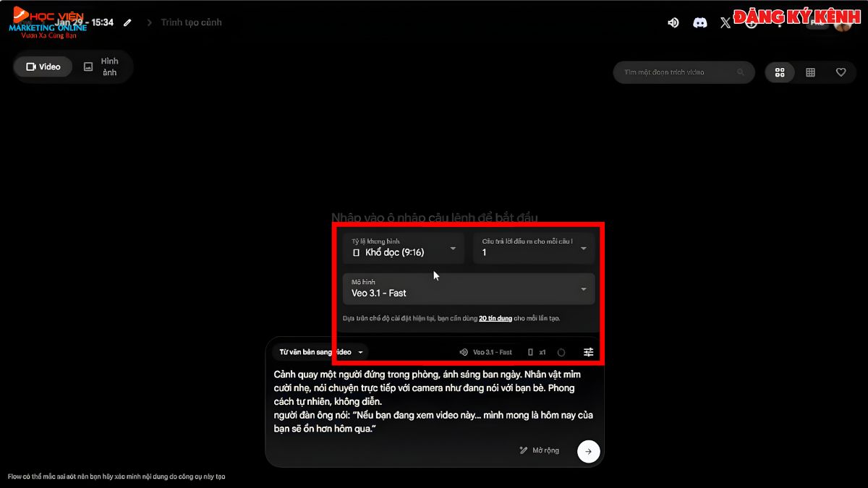Expand the 'Mô hình' Veo 3.1 - Fast dropdown
This screenshot has width=868, height=488.
[x=468, y=288]
